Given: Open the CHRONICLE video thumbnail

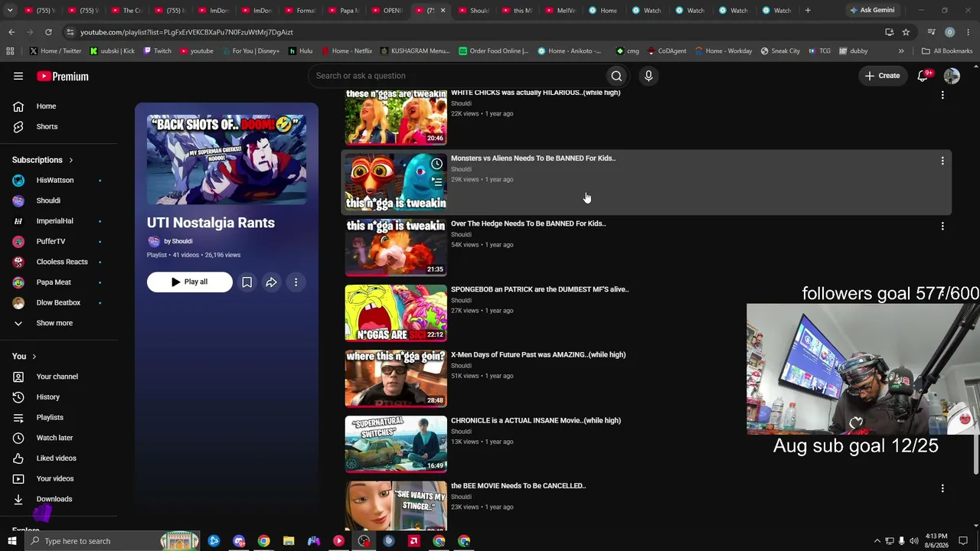Looking at the screenshot, I should [x=396, y=445].
